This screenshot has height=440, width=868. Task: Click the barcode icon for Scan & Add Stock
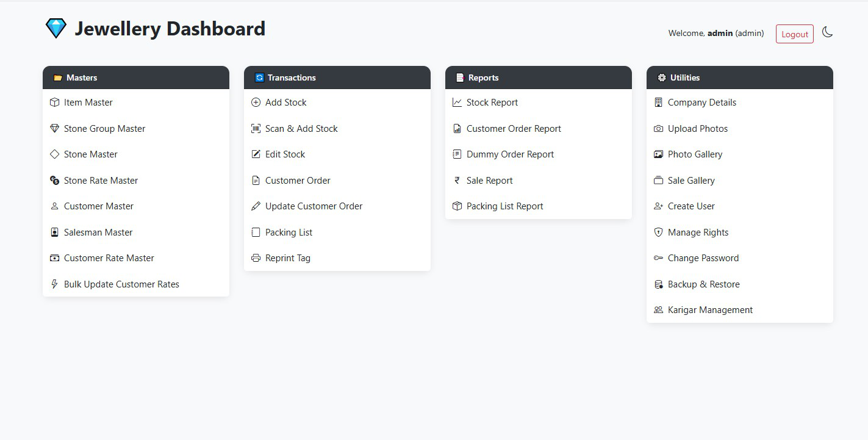[256, 128]
